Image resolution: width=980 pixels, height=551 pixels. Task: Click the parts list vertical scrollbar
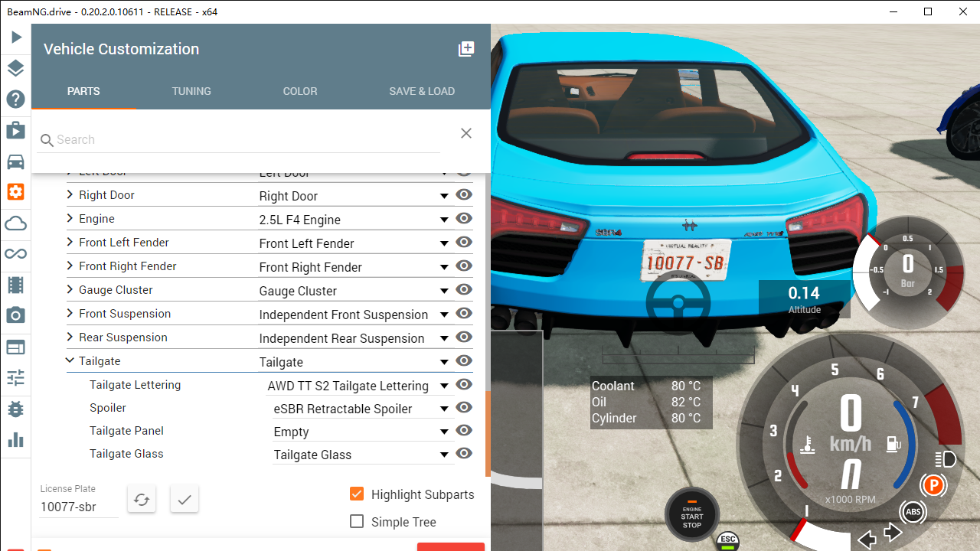point(488,434)
